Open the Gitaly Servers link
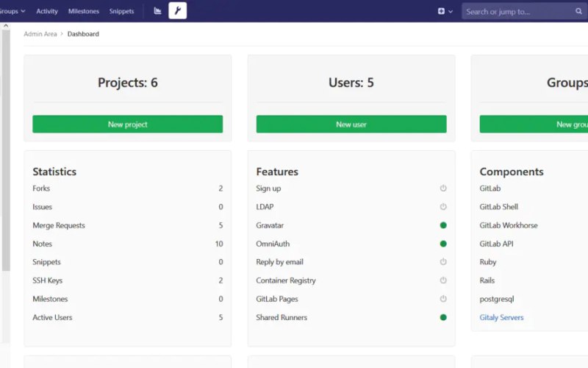This screenshot has width=588, height=368. coord(501,317)
